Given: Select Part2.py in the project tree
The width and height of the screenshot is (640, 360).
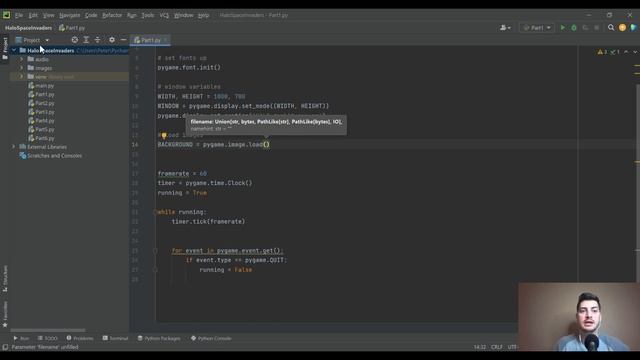Looking at the screenshot, I should tap(41, 103).
